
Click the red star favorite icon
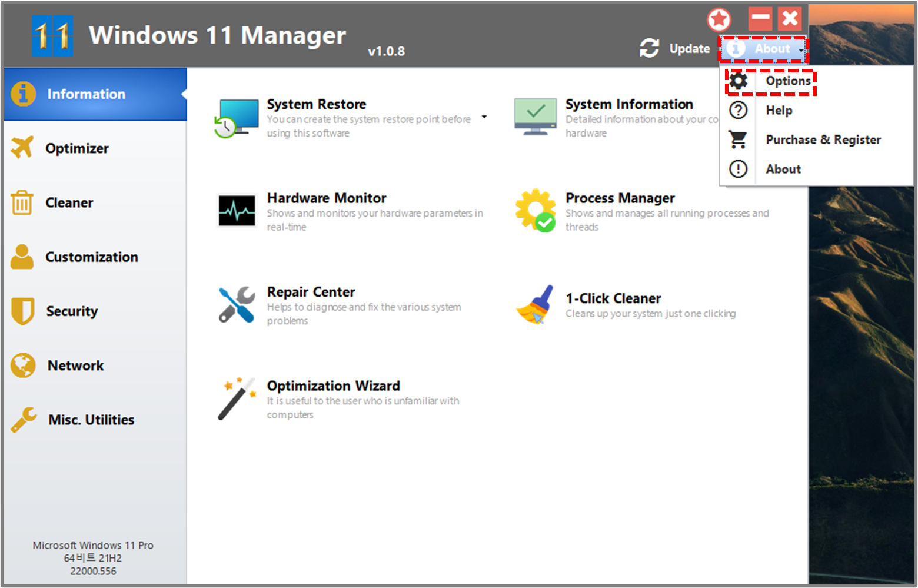click(x=719, y=20)
